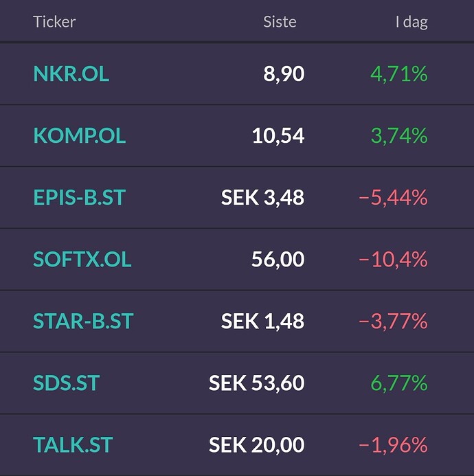
Task: Click KOMP.OL last price 10,54
Action: tap(278, 136)
